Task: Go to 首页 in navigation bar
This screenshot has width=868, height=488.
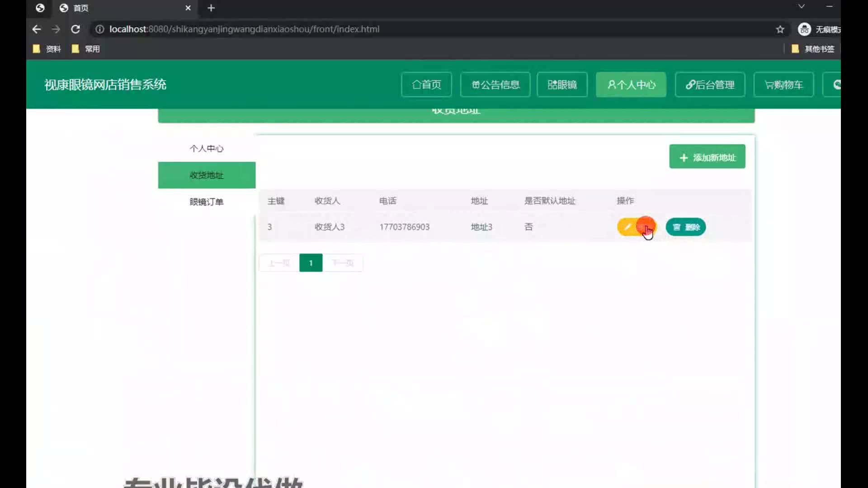Action: 426,84
